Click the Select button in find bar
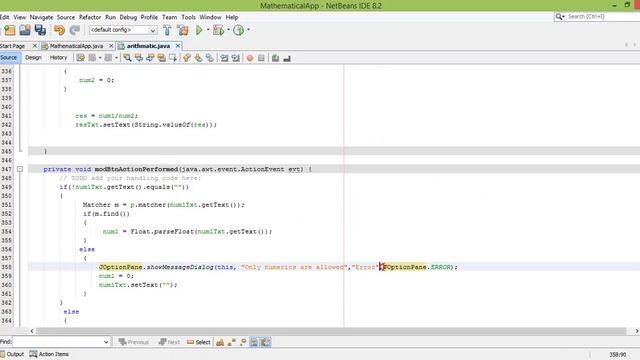The image size is (640, 360). coord(199,342)
